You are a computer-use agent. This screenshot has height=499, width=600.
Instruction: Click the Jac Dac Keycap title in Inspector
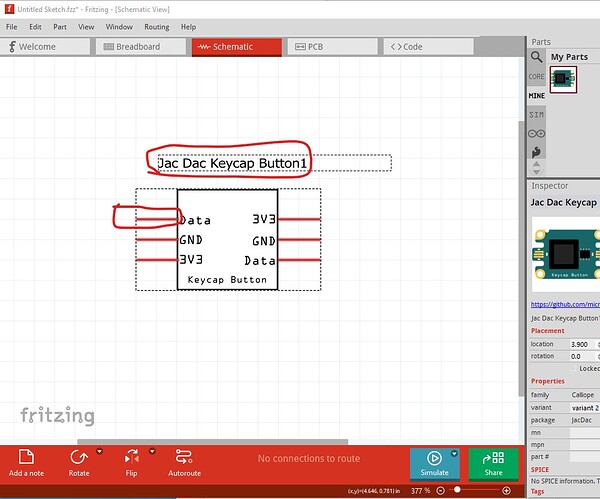564,202
